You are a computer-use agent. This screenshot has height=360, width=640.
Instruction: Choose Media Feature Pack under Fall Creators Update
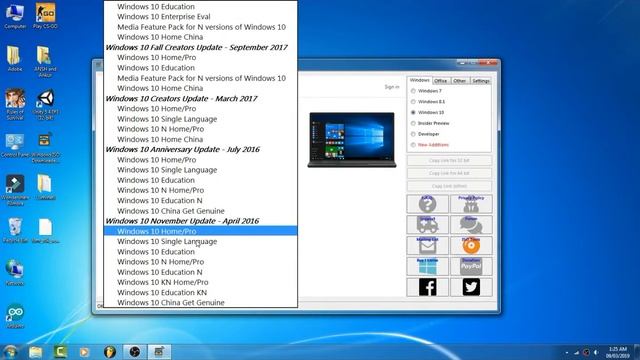coord(200,78)
